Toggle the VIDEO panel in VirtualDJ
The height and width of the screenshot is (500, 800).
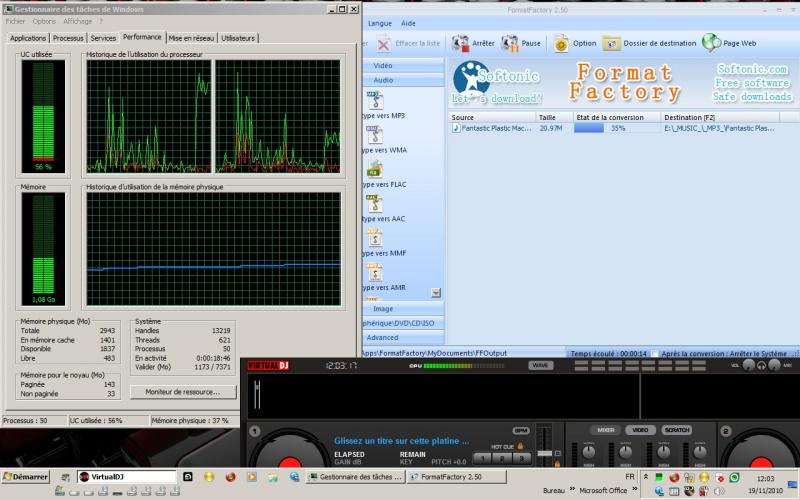(641, 429)
